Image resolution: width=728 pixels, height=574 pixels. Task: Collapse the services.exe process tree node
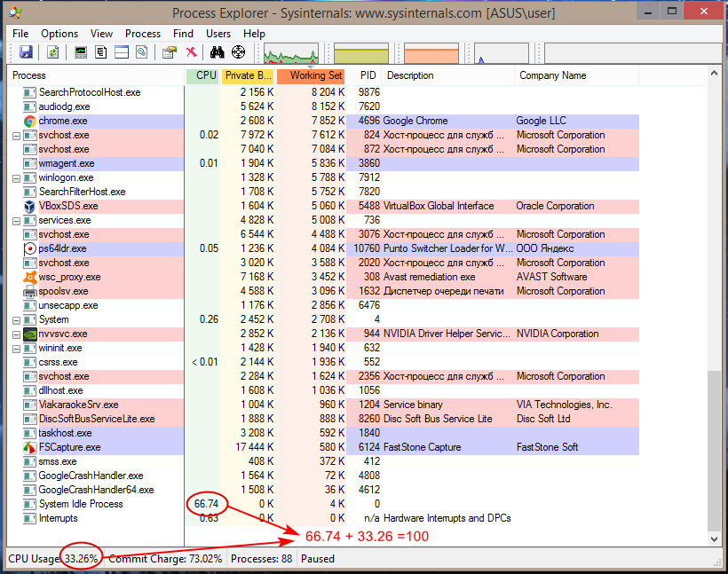pyautogui.click(x=16, y=220)
